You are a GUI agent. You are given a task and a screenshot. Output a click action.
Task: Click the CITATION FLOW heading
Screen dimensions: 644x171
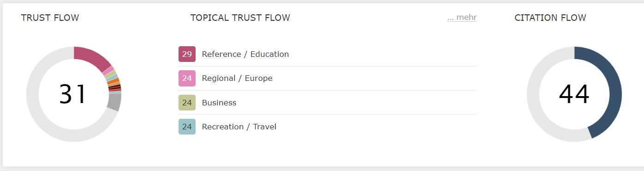coord(550,18)
